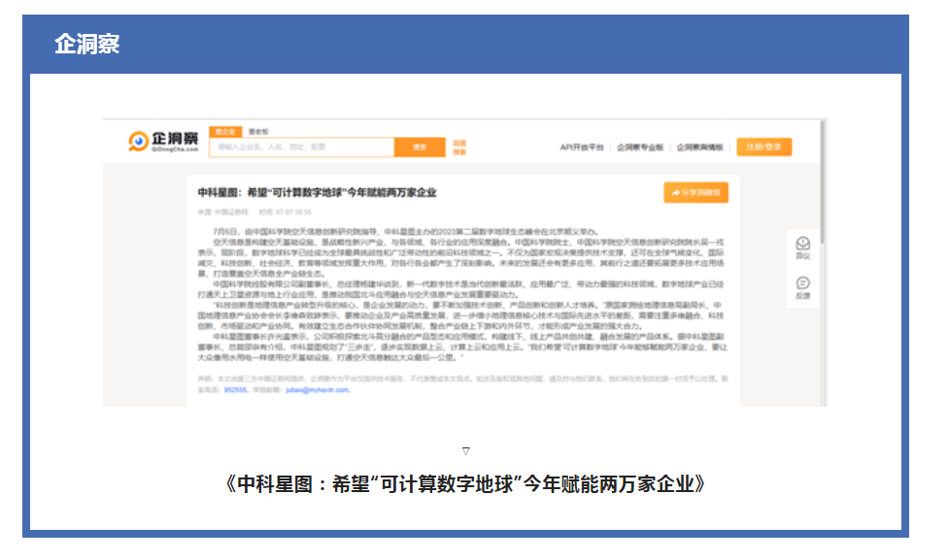Open the API开放平台 link
This screenshot has width=948, height=560.
tap(581, 147)
